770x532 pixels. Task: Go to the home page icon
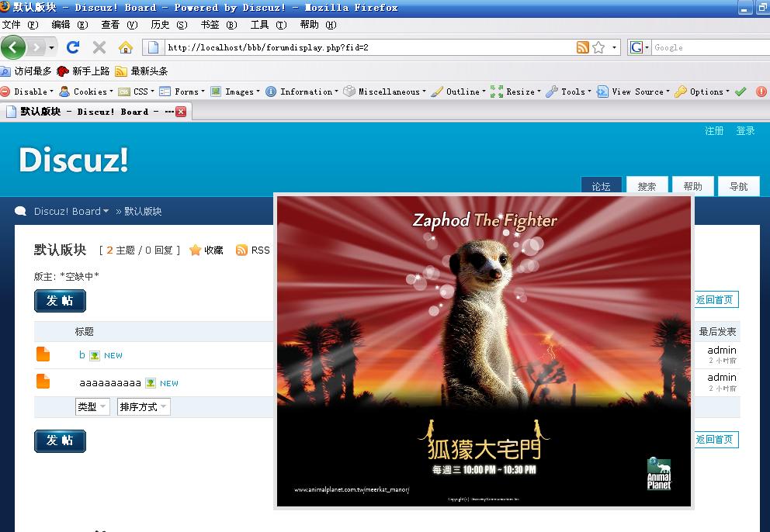pyautogui.click(x=126, y=47)
